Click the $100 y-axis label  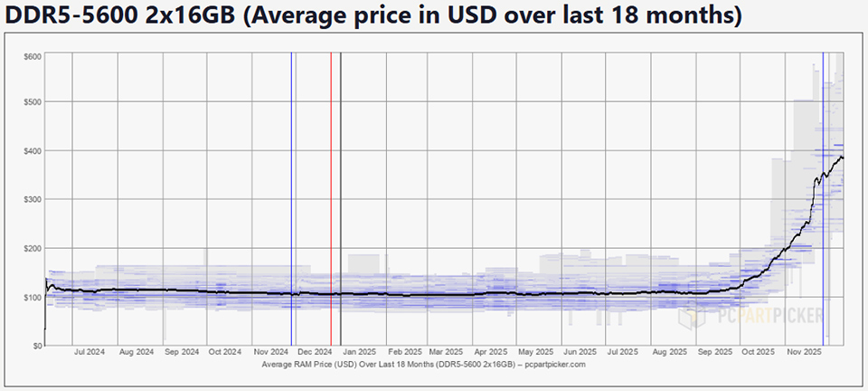point(32,297)
